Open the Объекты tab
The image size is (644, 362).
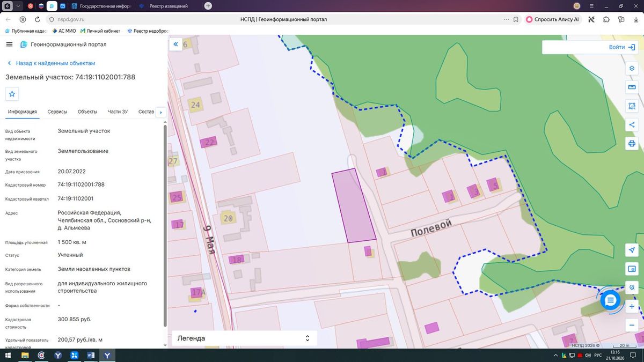[x=87, y=112]
